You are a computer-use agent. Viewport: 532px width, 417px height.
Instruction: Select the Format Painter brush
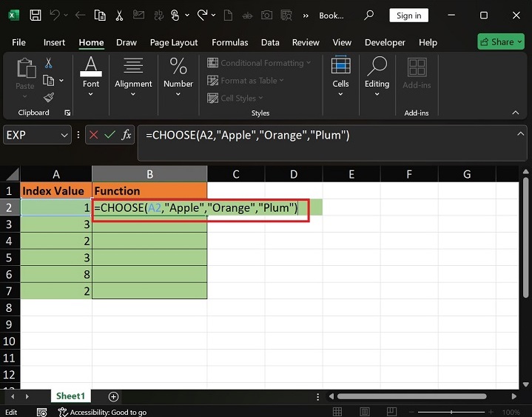49,97
